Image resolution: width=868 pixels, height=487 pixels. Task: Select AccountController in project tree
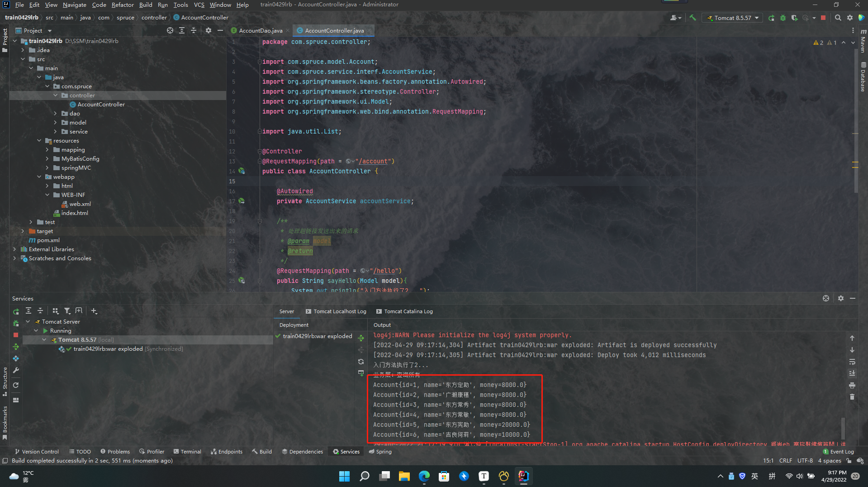click(101, 105)
